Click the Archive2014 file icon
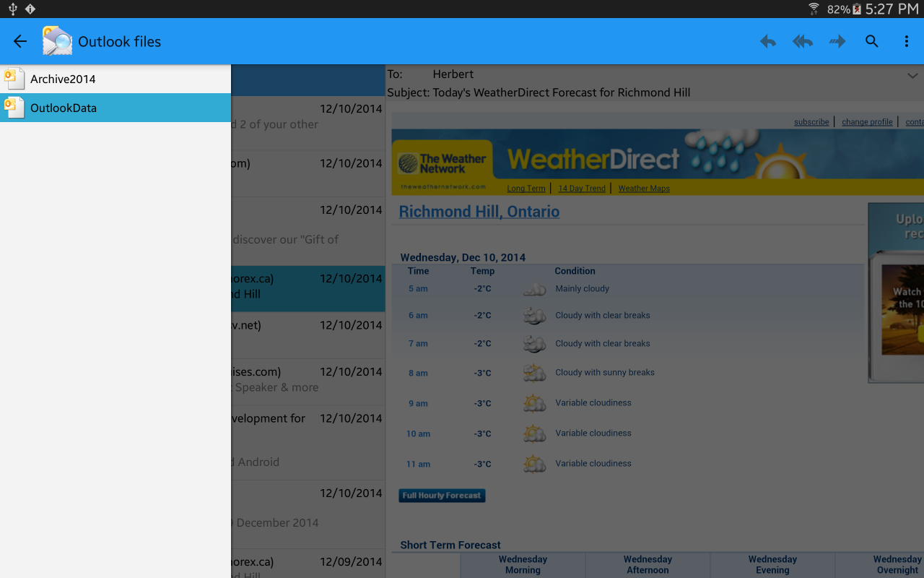The width and height of the screenshot is (924, 578). point(14,78)
